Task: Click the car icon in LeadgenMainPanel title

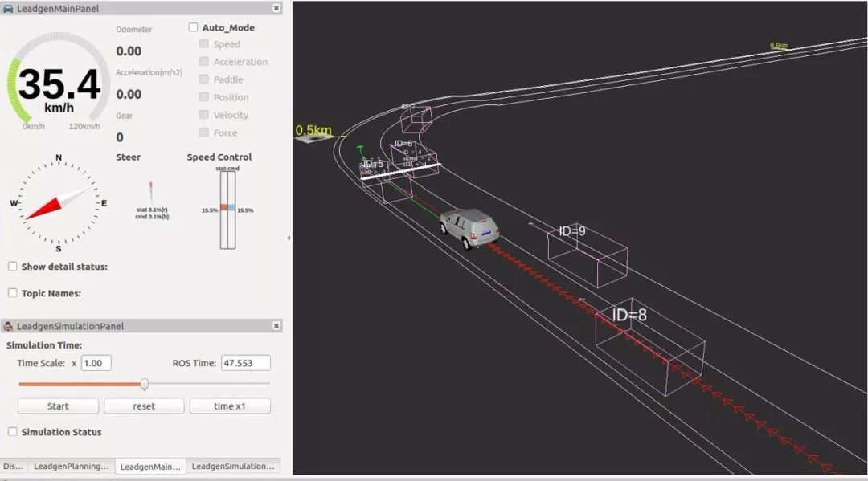Action: click(x=9, y=8)
